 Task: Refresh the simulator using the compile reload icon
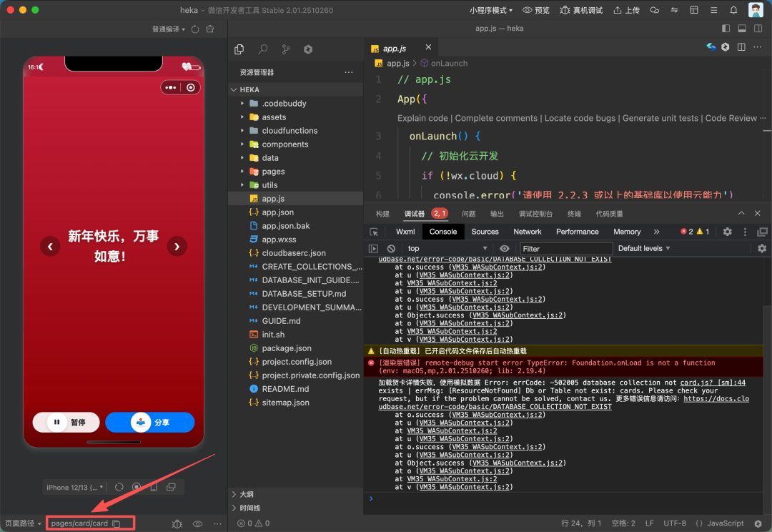(x=119, y=487)
